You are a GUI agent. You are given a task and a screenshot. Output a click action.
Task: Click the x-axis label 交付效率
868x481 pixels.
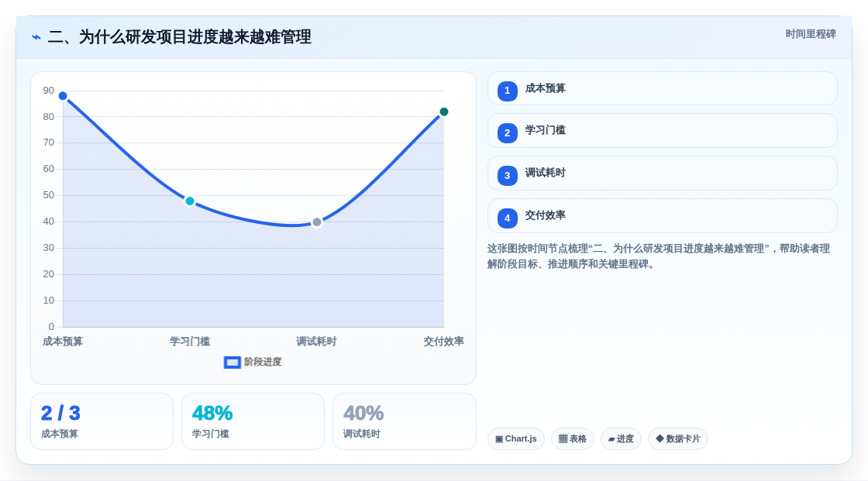443,342
